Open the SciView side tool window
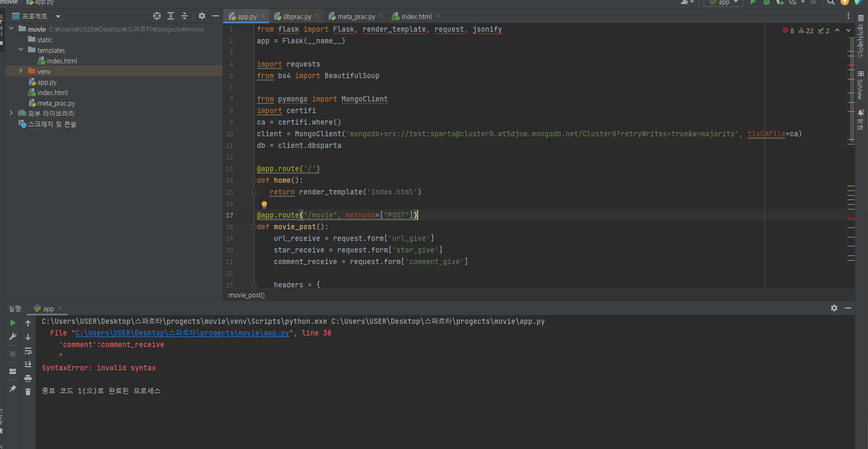The height and width of the screenshot is (449, 868). (861, 85)
